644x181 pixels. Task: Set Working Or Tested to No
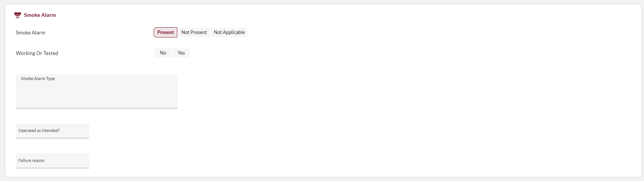coord(163,53)
